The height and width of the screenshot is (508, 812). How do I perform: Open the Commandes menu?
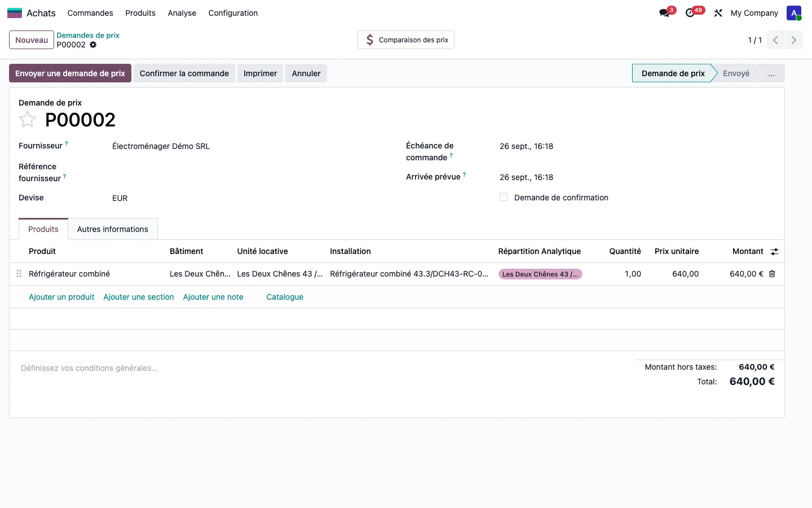pyautogui.click(x=90, y=13)
